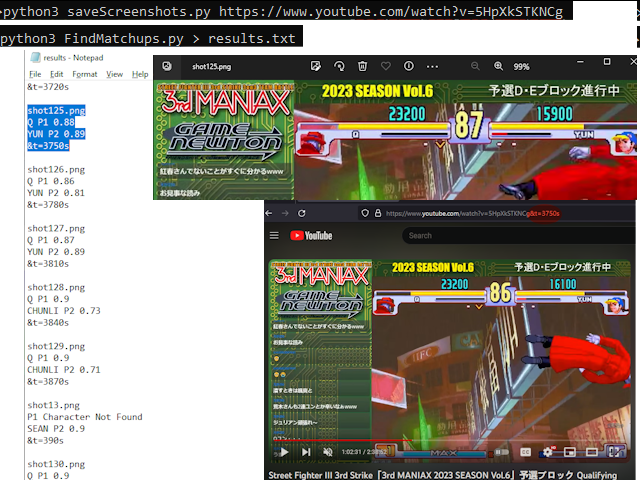Click the red YouTube progress bar

tap(343, 441)
